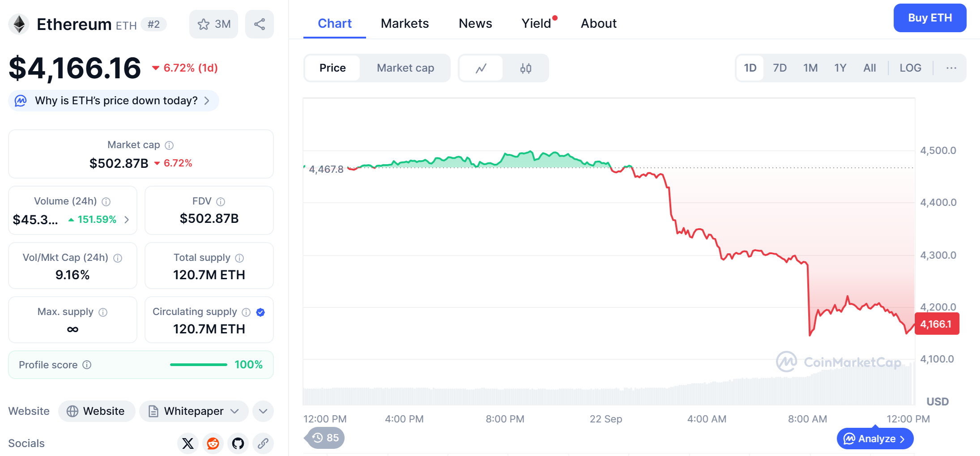Switch to the Markets tab
This screenshot has height=456, width=980.
click(405, 23)
